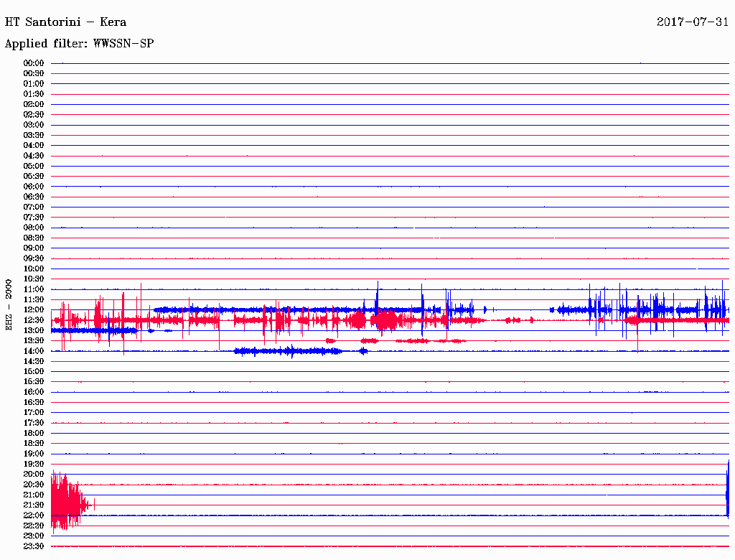Click the 02:00 time label
Screen dimensions: 735x560
(34, 105)
